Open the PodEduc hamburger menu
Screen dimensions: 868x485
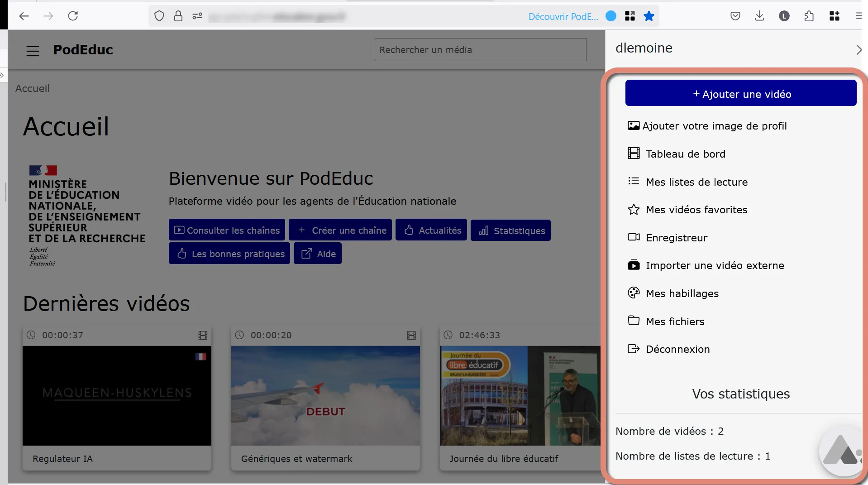[x=33, y=51]
